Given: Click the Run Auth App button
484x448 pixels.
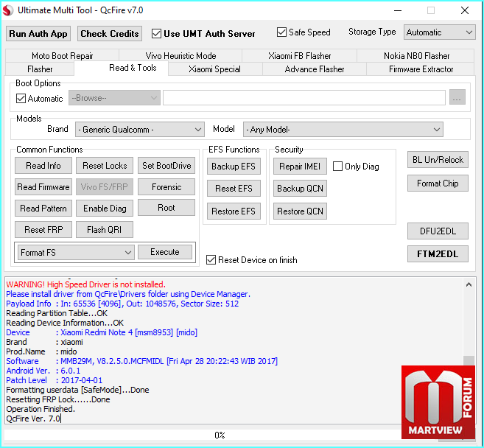Looking at the screenshot, I should pos(38,33).
